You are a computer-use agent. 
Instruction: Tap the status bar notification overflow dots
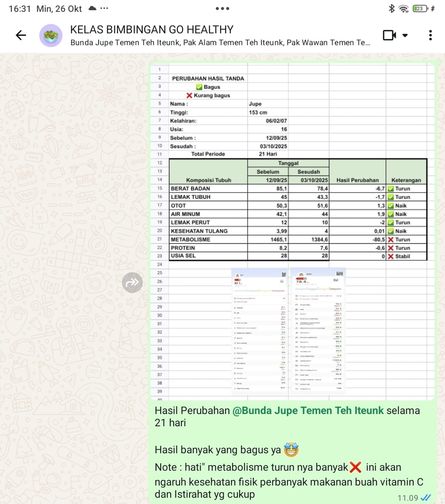pyautogui.click(x=104, y=9)
